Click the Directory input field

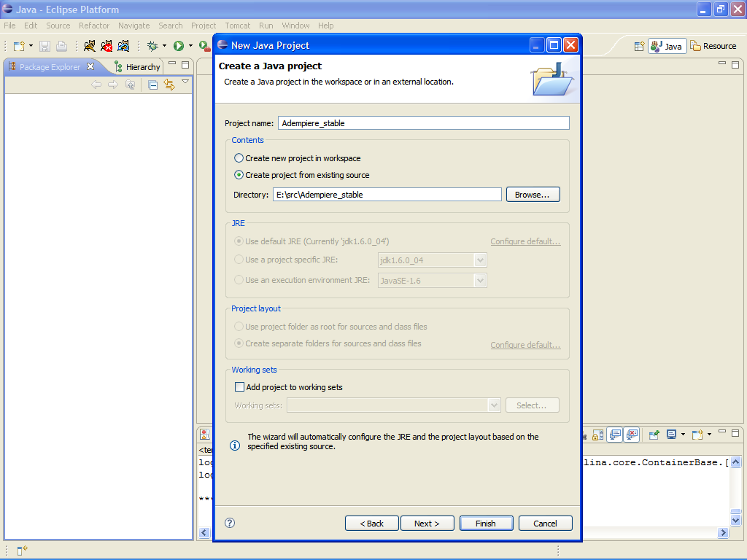pyautogui.click(x=387, y=195)
